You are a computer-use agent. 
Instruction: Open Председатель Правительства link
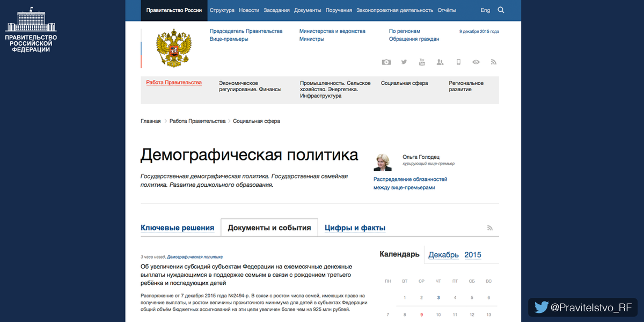pos(246,31)
